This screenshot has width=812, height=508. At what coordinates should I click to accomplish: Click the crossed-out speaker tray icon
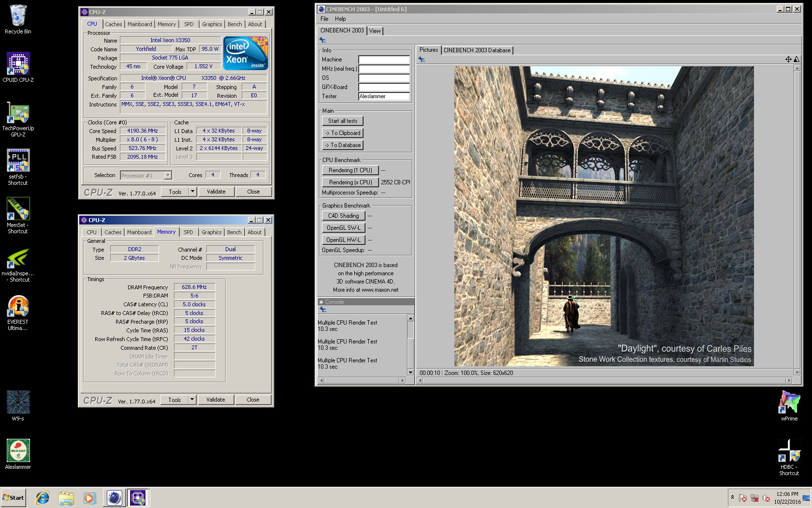tap(766, 498)
